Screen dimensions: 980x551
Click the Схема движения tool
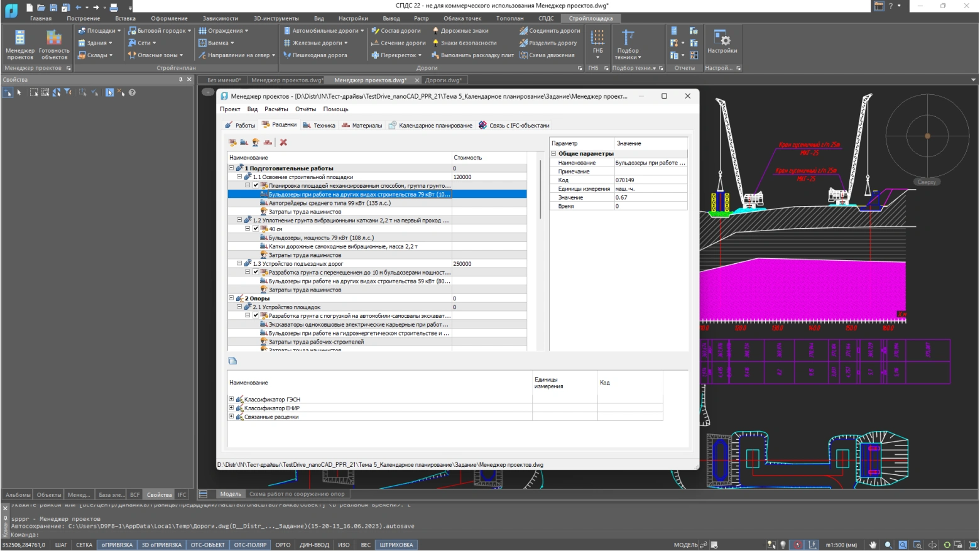click(551, 55)
